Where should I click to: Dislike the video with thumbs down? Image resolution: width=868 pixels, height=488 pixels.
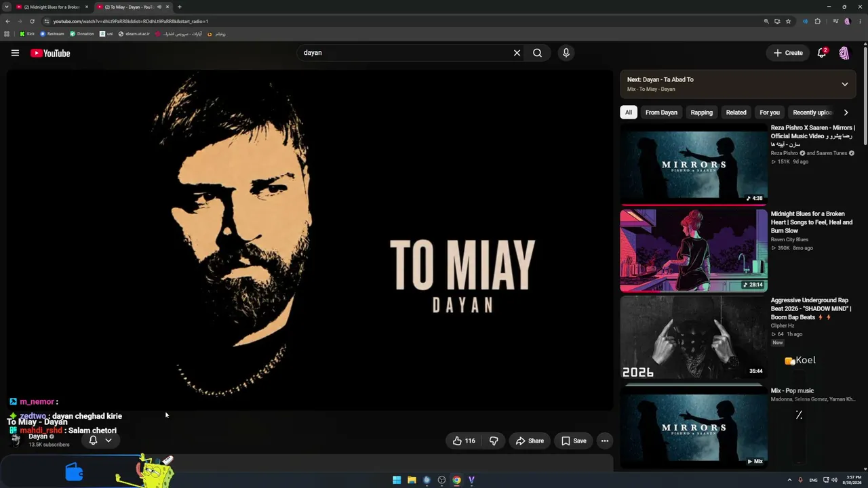click(x=494, y=441)
